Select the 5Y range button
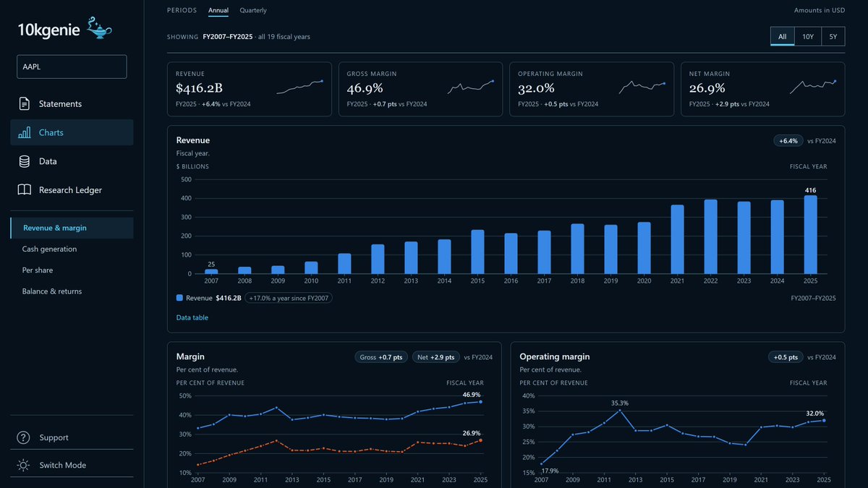868x488 pixels. coord(833,36)
